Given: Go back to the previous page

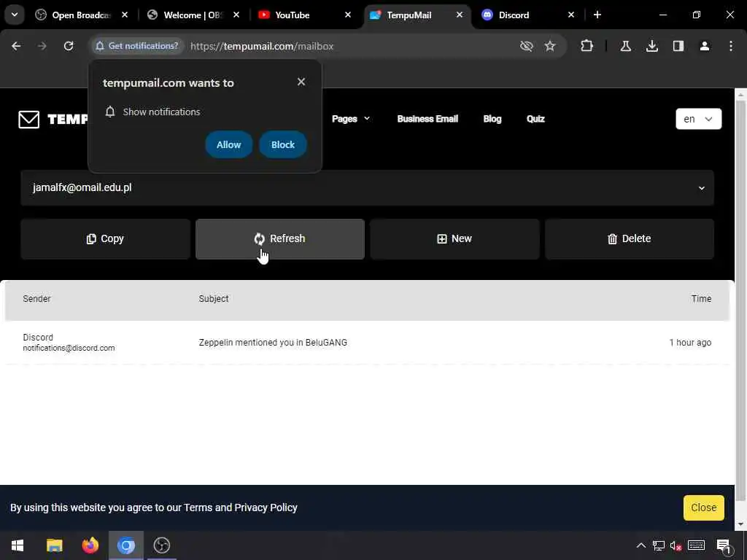Looking at the screenshot, I should point(16,46).
